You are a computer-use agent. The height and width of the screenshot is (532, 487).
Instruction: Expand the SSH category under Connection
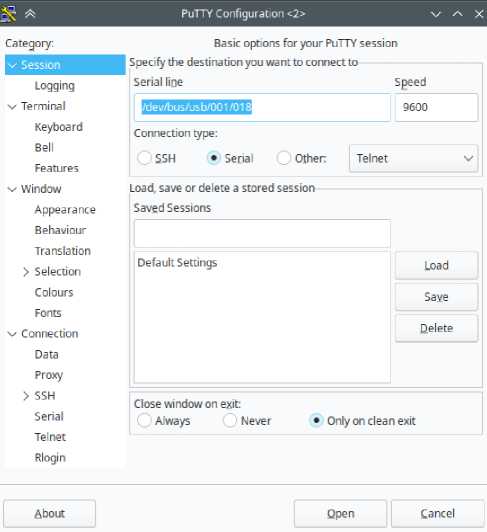coord(26,396)
